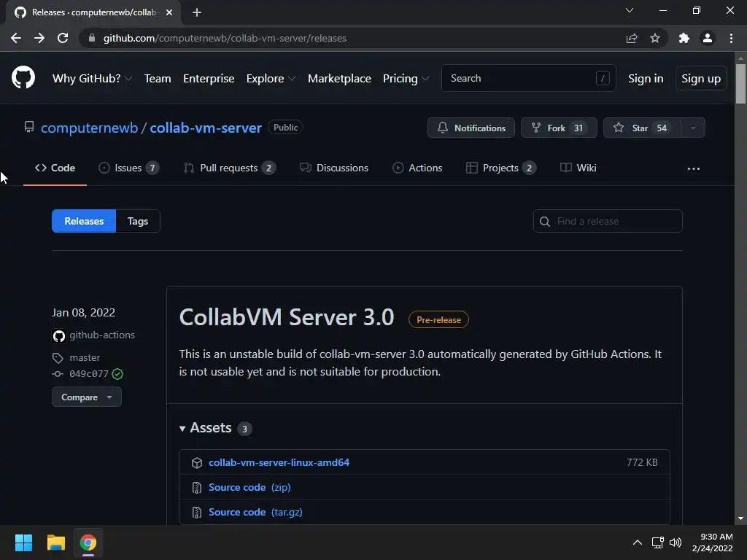The image size is (747, 560).
Task: Click the repository book icon
Action: click(x=29, y=127)
